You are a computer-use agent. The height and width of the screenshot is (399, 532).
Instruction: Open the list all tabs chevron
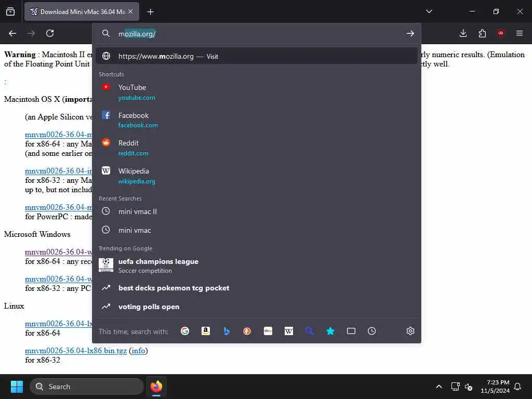pos(429,11)
